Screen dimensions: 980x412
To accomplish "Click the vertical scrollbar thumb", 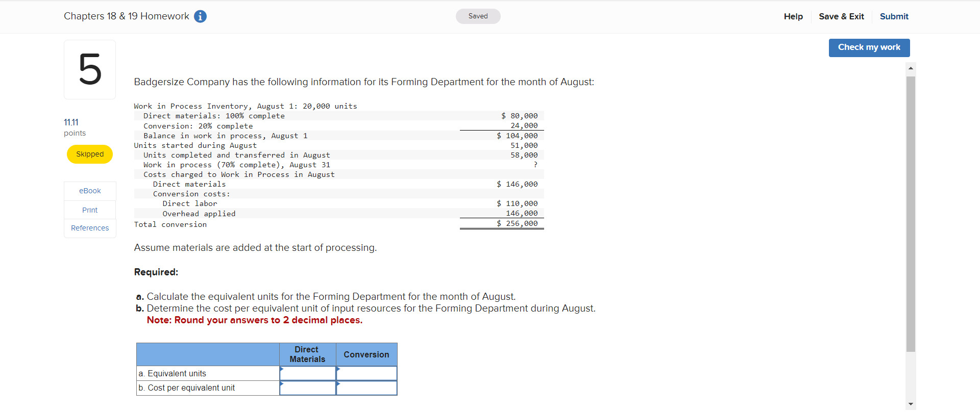I will (911, 214).
